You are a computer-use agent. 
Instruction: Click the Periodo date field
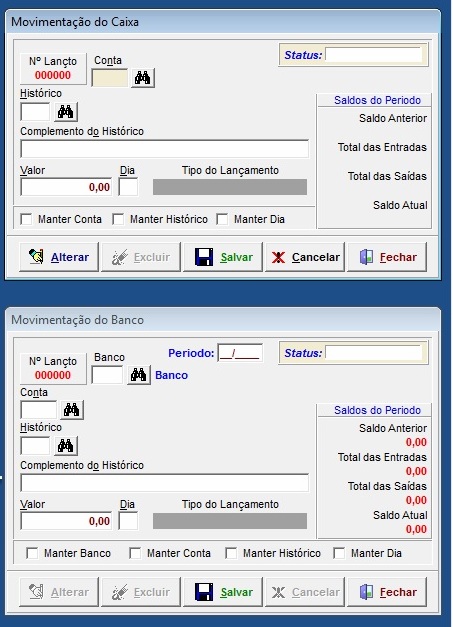(240, 353)
